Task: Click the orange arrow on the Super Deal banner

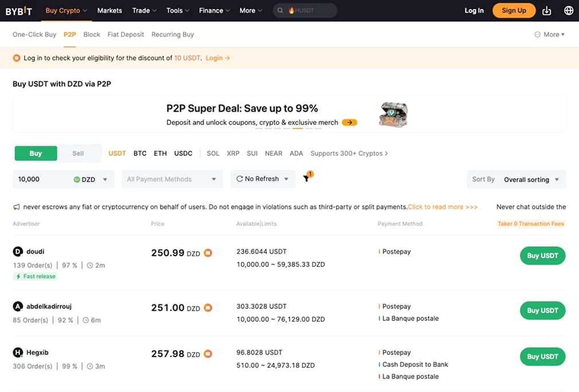Action: point(349,122)
